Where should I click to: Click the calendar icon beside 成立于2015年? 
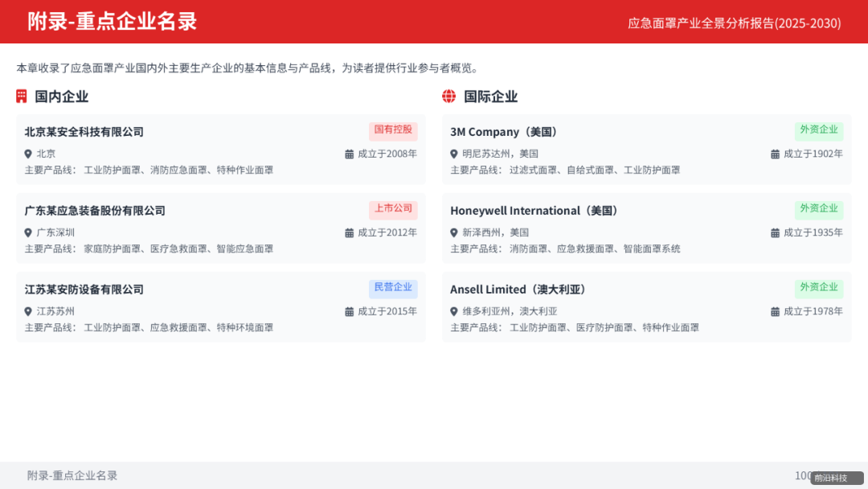tap(349, 310)
